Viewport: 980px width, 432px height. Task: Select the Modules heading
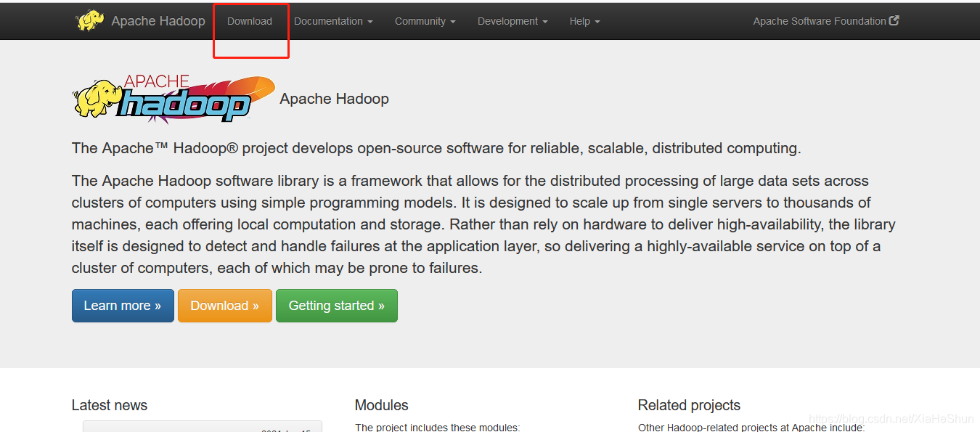pos(382,405)
